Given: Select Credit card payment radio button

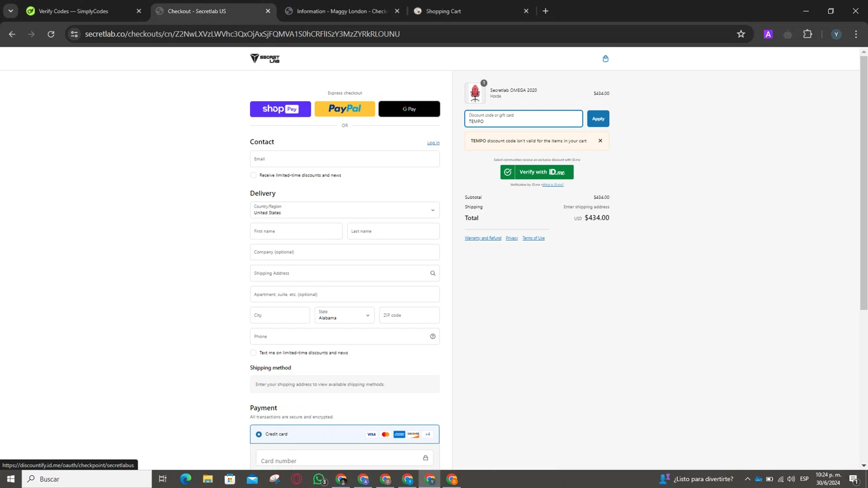Looking at the screenshot, I should tap(259, 434).
